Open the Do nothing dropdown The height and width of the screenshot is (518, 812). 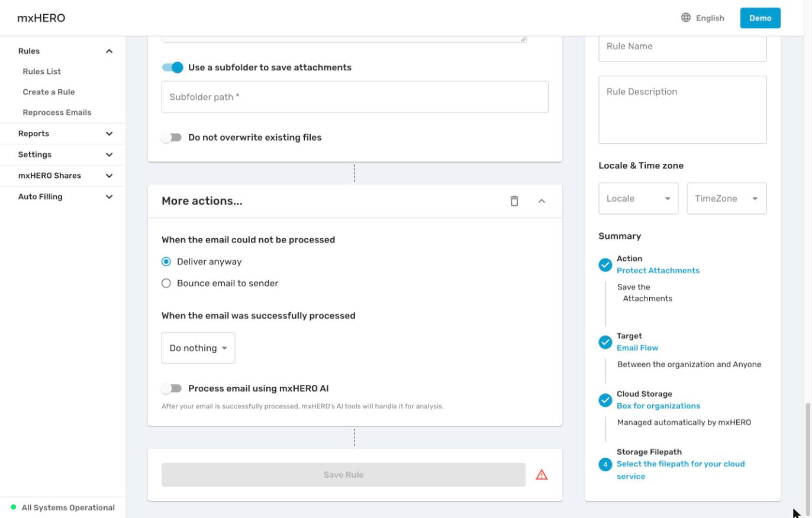(x=198, y=348)
